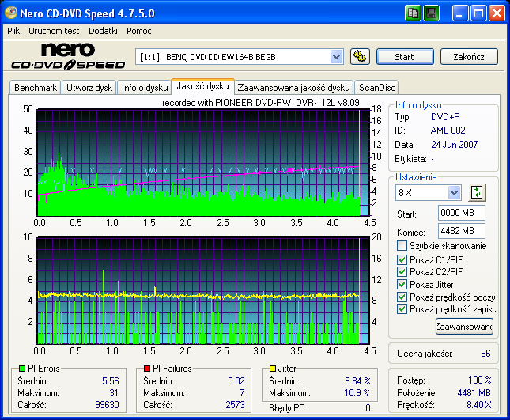Click the PI Failures total 2573
Screen dimensions: 510x420
coord(235,405)
